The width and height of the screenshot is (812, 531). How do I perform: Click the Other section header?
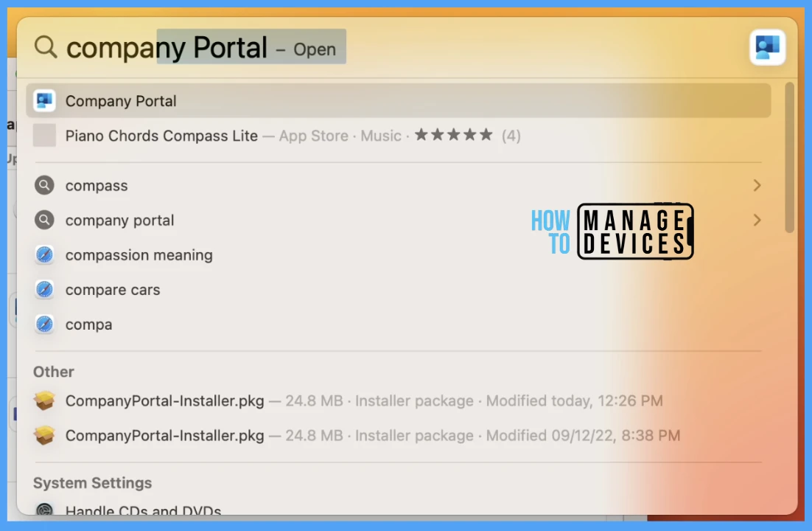pyautogui.click(x=53, y=371)
